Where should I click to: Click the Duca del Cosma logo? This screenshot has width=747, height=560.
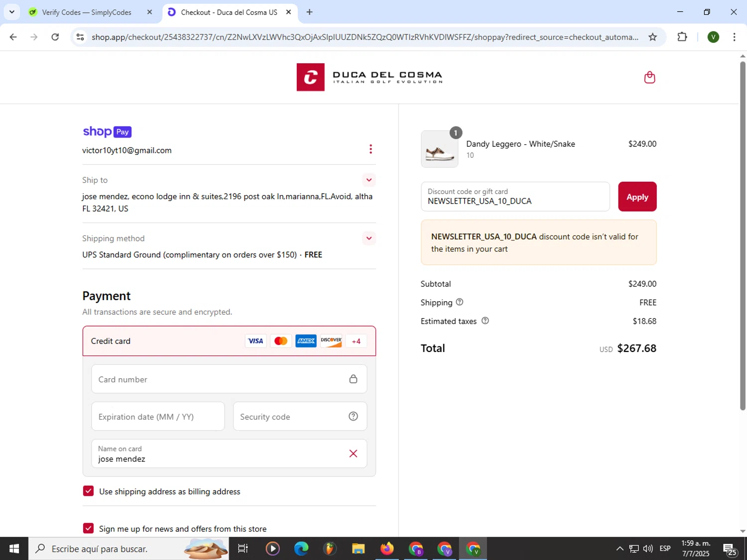tap(370, 77)
